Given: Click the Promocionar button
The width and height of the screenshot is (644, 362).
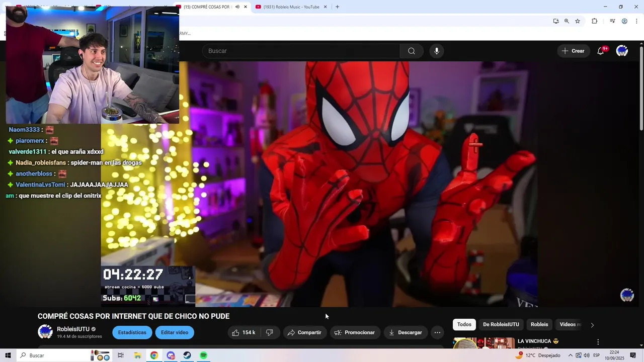Looking at the screenshot, I should click(x=355, y=332).
